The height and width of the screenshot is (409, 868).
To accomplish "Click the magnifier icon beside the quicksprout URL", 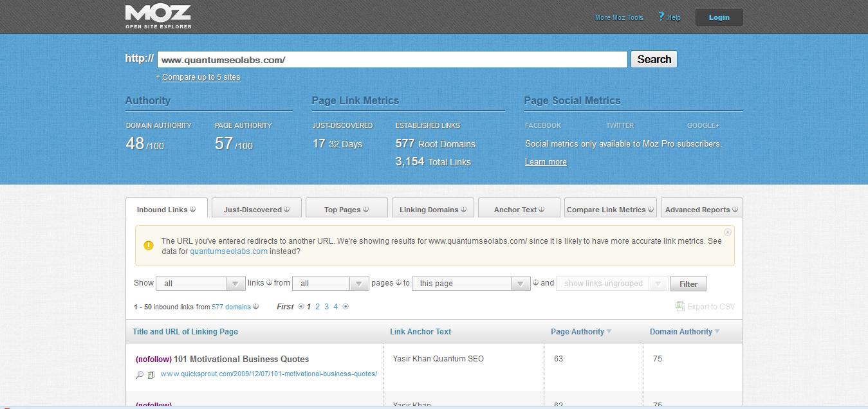I will (x=140, y=375).
